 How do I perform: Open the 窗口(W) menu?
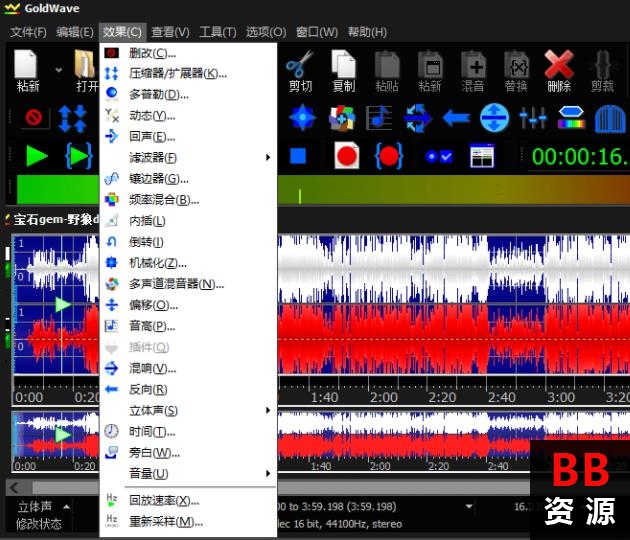(317, 32)
